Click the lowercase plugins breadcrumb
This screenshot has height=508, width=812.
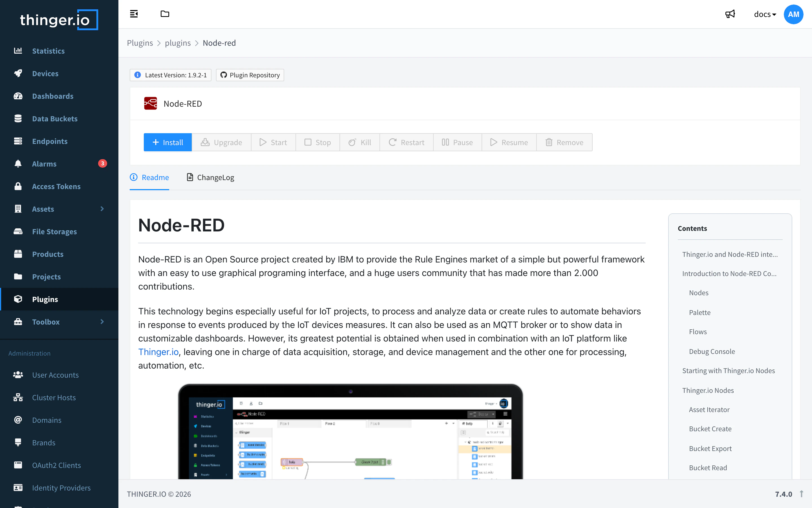[x=178, y=43]
